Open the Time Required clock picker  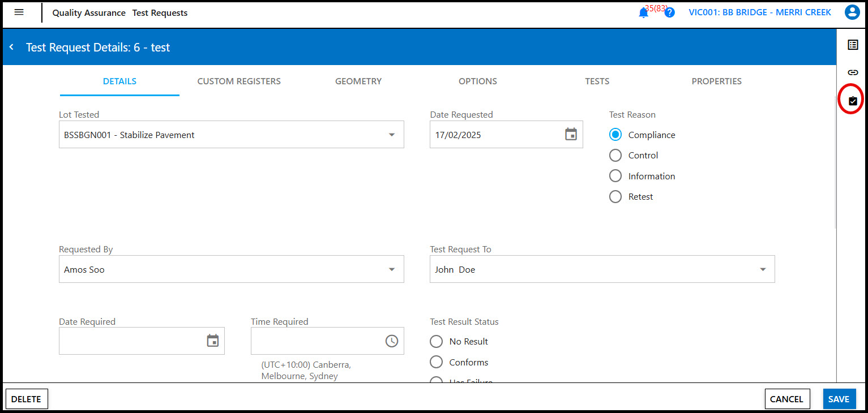[x=391, y=341]
